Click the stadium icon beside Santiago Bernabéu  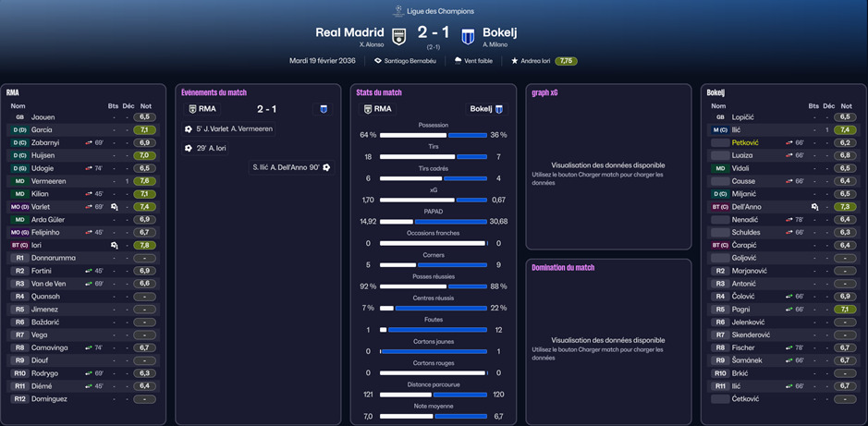[378, 61]
